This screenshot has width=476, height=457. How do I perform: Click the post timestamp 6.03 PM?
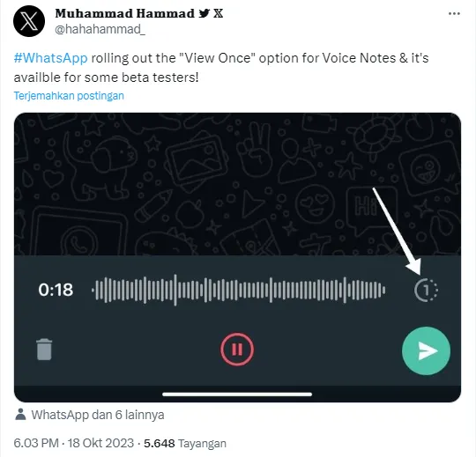pyautogui.click(x=36, y=443)
